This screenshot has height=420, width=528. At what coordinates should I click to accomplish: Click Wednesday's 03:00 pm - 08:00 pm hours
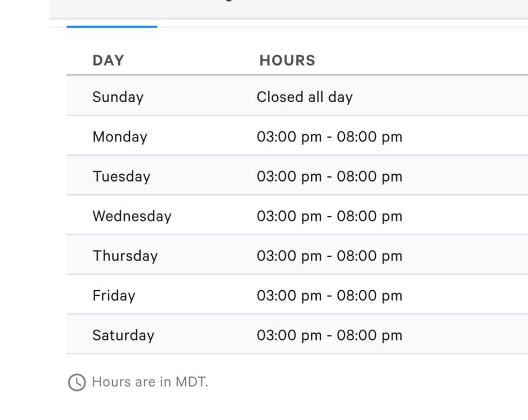[329, 216]
